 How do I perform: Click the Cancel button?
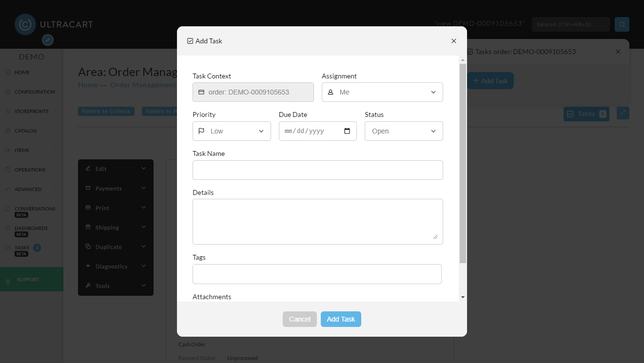299,319
